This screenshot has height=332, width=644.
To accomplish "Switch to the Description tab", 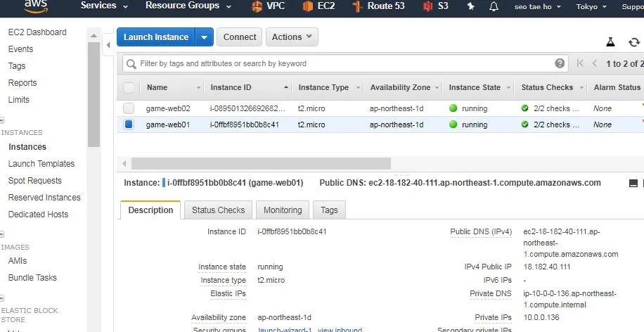I will [150, 210].
